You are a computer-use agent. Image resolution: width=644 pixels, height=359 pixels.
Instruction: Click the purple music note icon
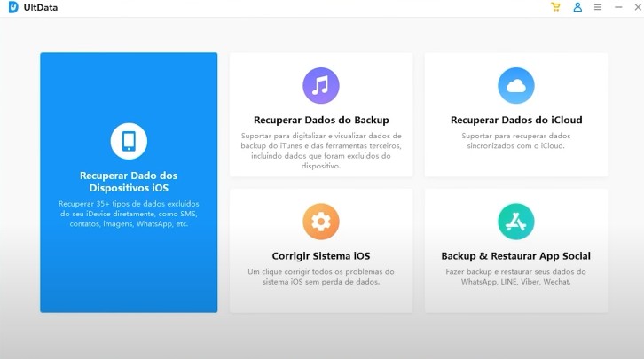coord(321,85)
